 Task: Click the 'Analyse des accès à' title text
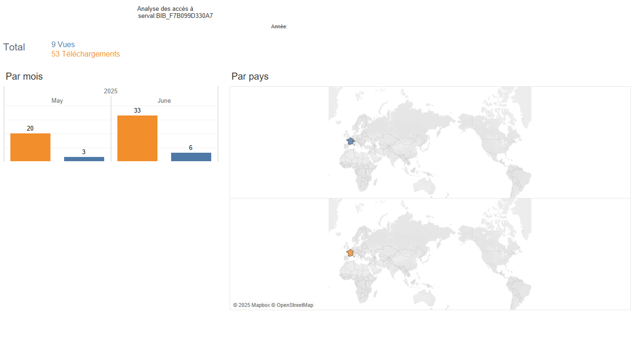[165, 9]
